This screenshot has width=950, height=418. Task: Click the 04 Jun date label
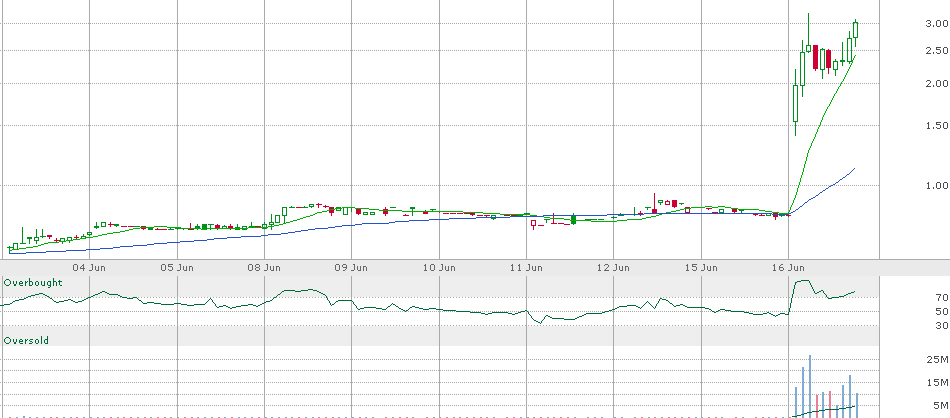click(90, 267)
